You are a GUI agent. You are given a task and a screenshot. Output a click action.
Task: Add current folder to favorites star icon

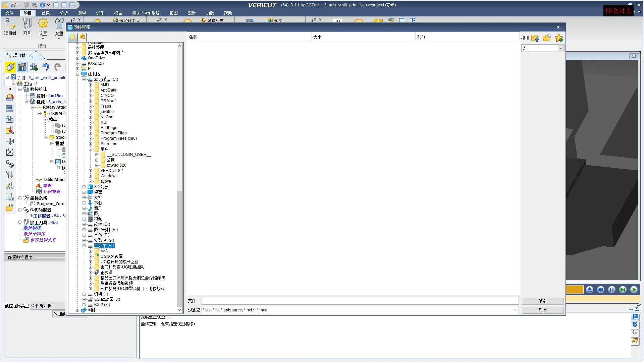click(559, 38)
